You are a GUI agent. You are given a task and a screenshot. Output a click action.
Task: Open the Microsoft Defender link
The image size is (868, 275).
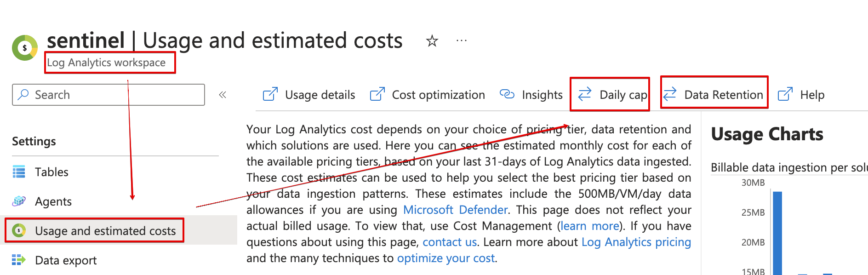[x=455, y=210]
